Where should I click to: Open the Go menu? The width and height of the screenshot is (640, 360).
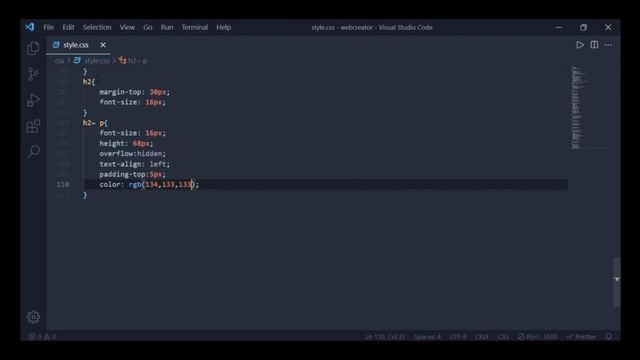(x=148, y=27)
